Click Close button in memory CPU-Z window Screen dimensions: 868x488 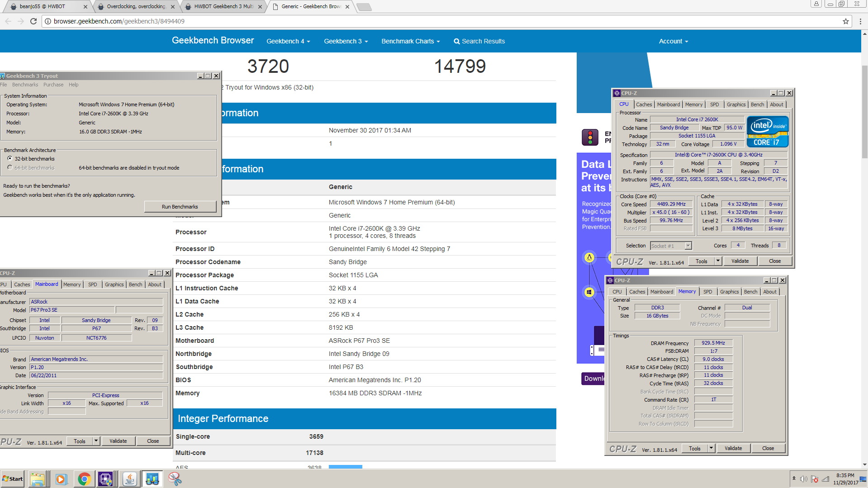768,448
